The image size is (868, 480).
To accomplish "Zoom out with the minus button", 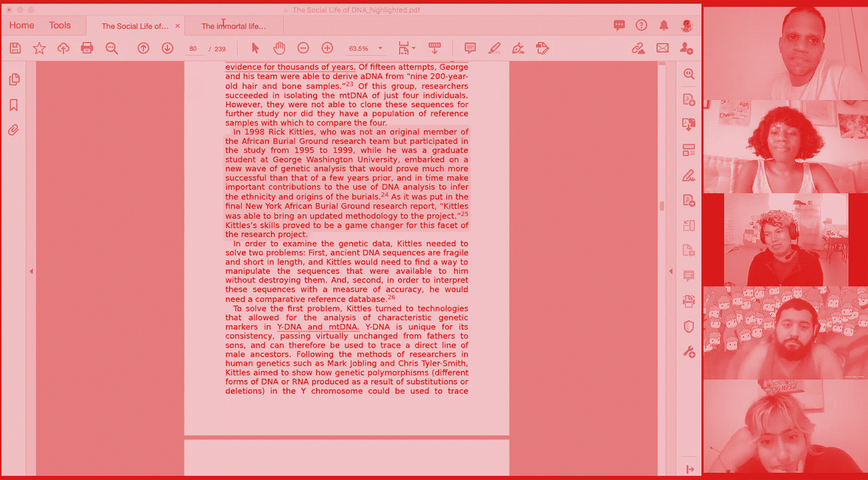I will tap(303, 48).
